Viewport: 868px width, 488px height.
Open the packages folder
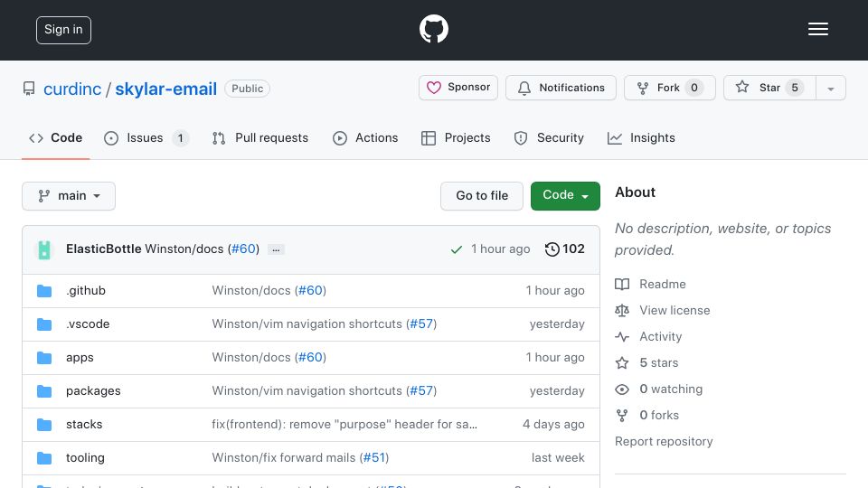[x=93, y=390]
